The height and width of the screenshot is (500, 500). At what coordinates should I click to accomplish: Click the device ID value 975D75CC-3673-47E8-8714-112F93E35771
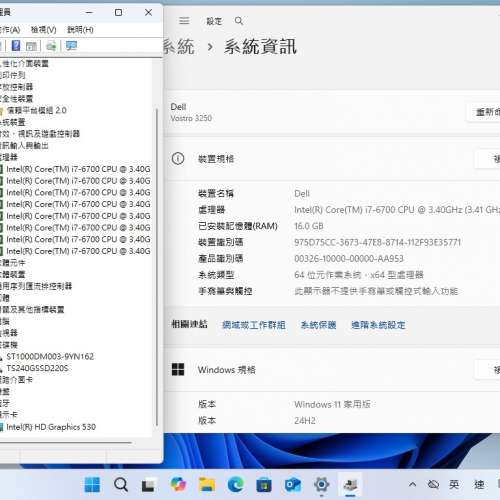point(377,242)
